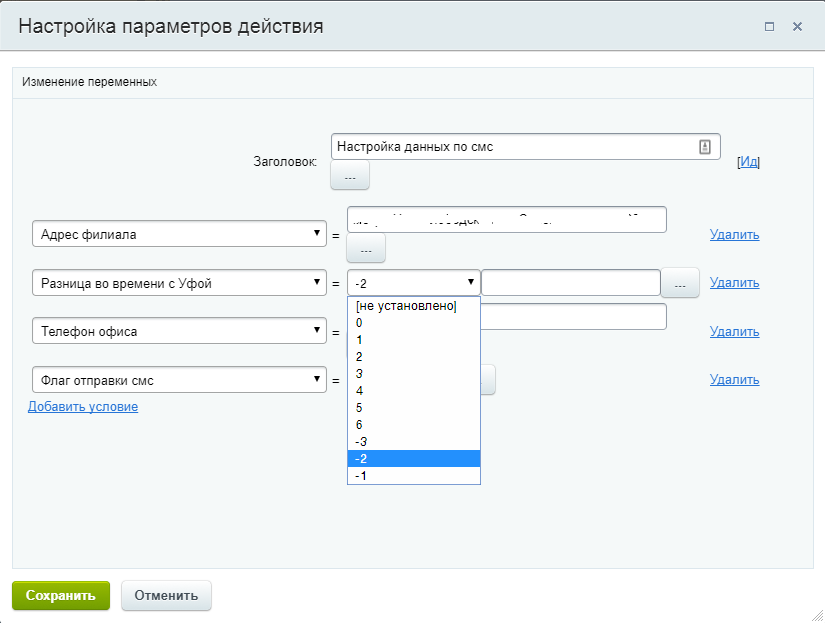The height and width of the screenshot is (623, 825).
Task: Save settings with the Сохранить button
Action: 61,595
